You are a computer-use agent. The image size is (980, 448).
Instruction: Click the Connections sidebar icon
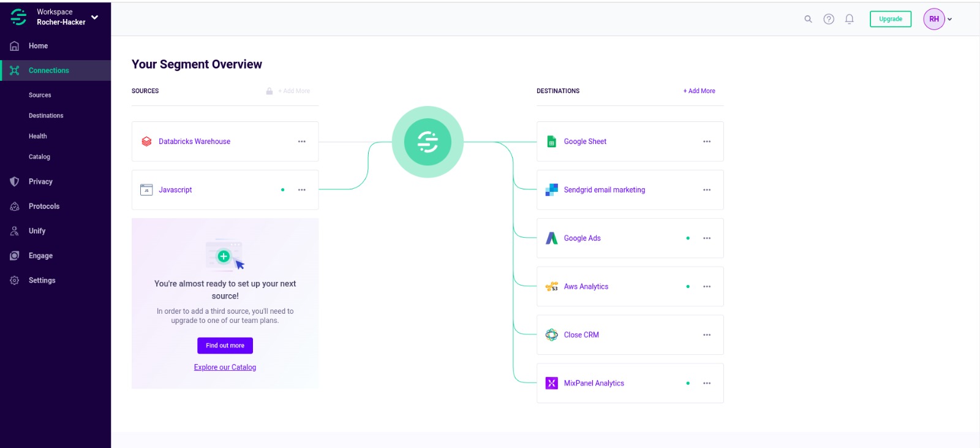pyautogui.click(x=15, y=70)
